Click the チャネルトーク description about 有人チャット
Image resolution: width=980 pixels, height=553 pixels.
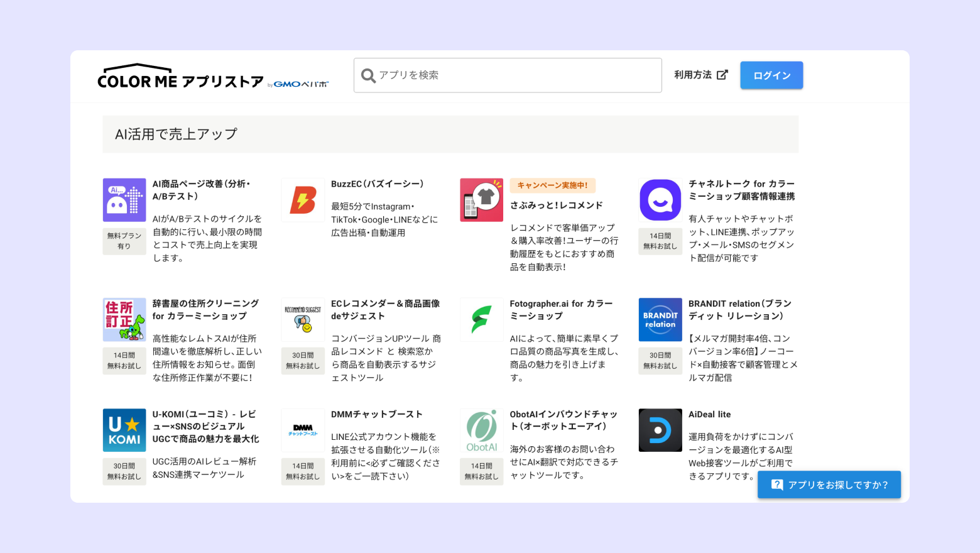coord(742,238)
